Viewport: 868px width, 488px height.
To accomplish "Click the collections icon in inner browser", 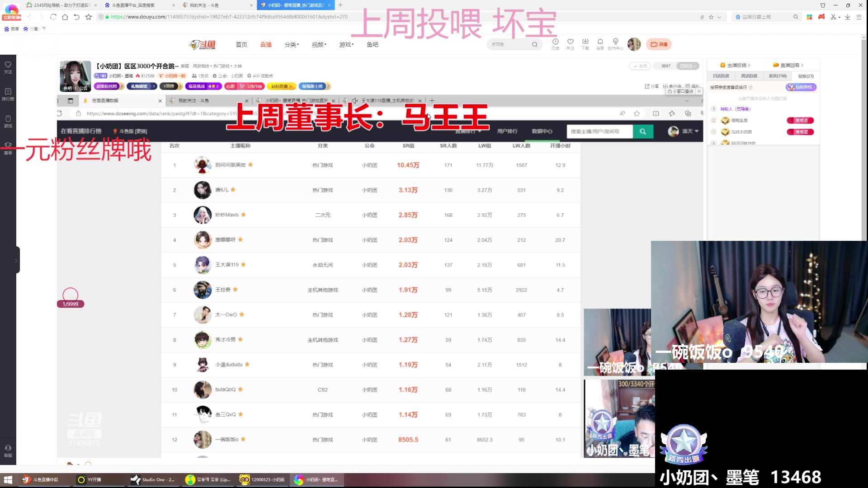I will point(688,113).
